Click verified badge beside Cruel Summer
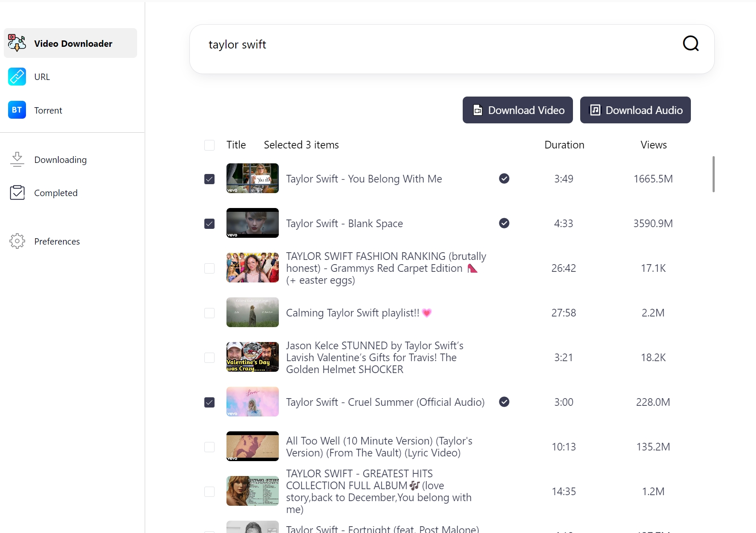 (x=504, y=402)
